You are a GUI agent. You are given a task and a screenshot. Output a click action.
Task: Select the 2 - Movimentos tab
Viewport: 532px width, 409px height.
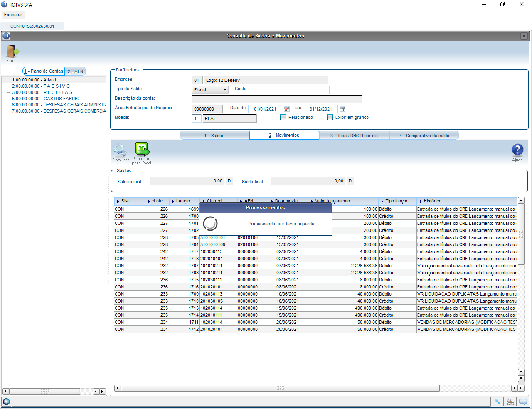[284, 135]
